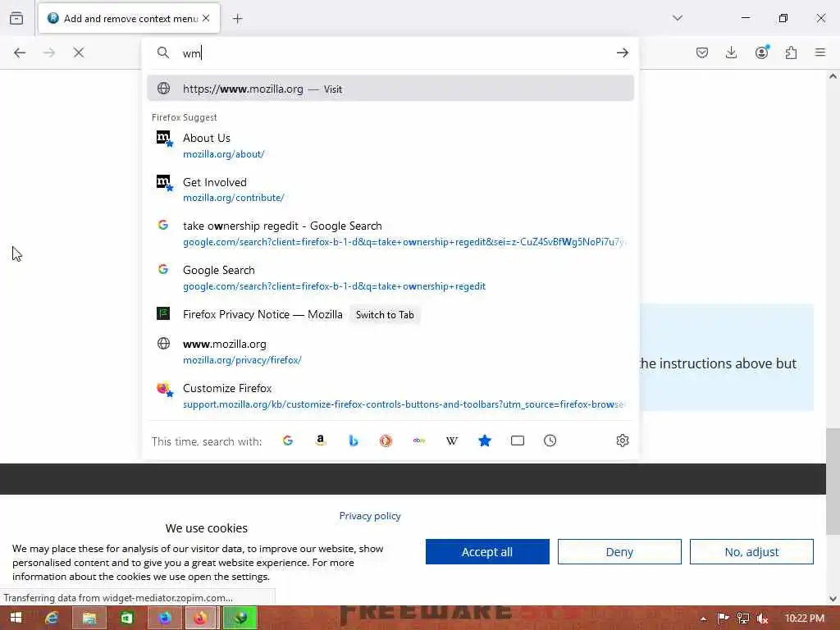The image size is (840, 630).
Task: Go back to previous page
Action: click(20, 52)
